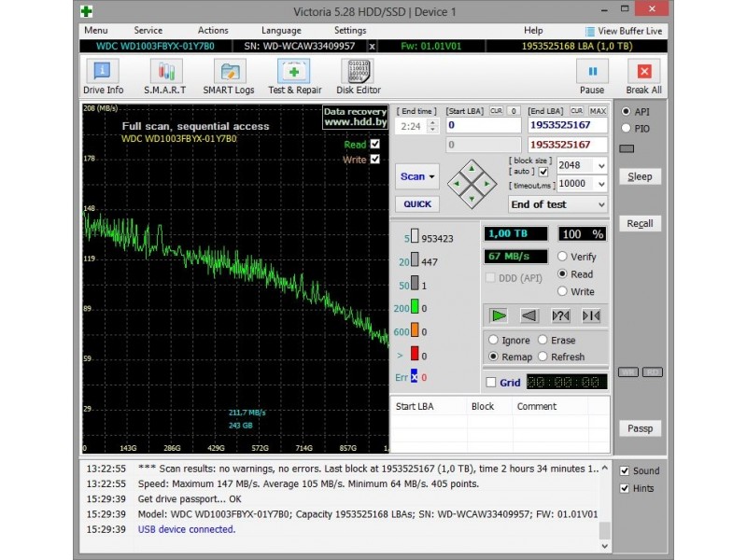Screen dimensions: 747x560
Task: Click the End LBA MAX button
Action: point(598,111)
